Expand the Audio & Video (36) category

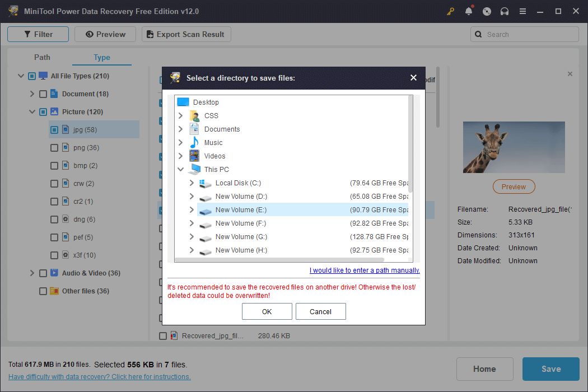(x=32, y=273)
